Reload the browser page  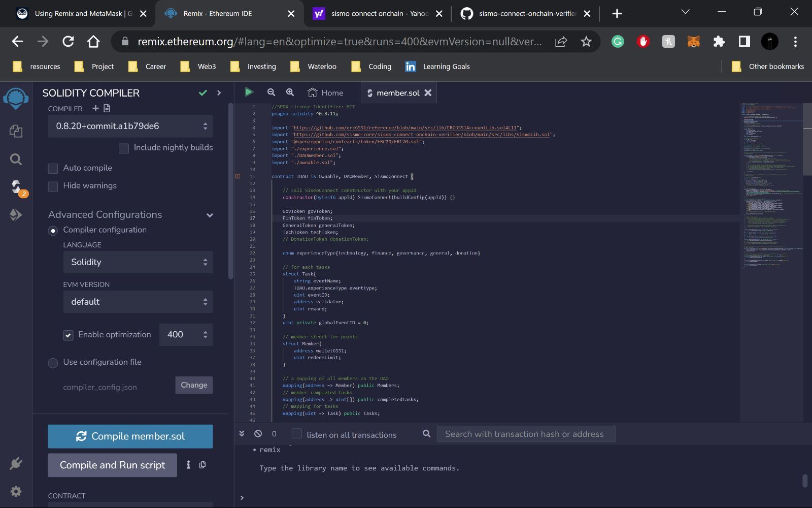[68, 41]
